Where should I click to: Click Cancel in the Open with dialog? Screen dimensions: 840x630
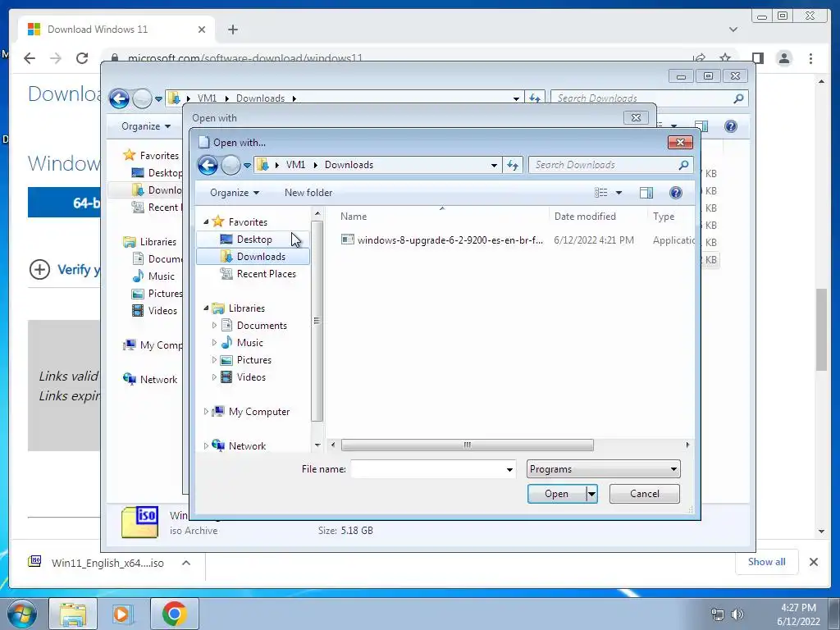click(645, 494)
